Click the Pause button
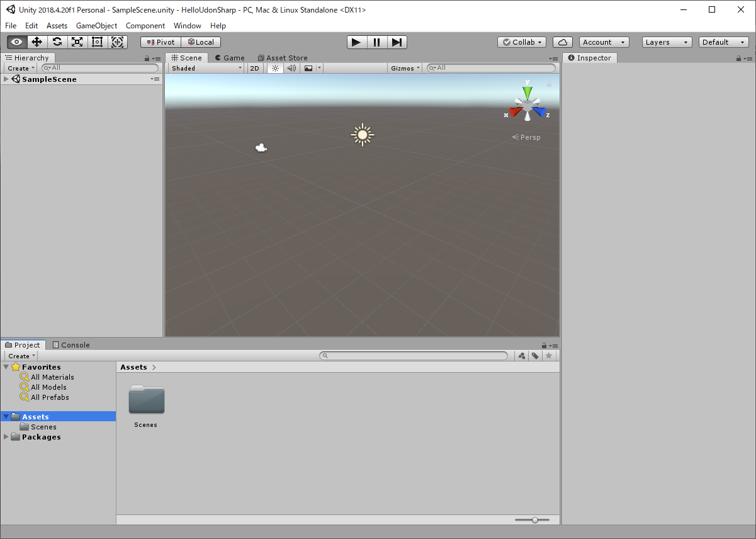 tap(376, 42)
